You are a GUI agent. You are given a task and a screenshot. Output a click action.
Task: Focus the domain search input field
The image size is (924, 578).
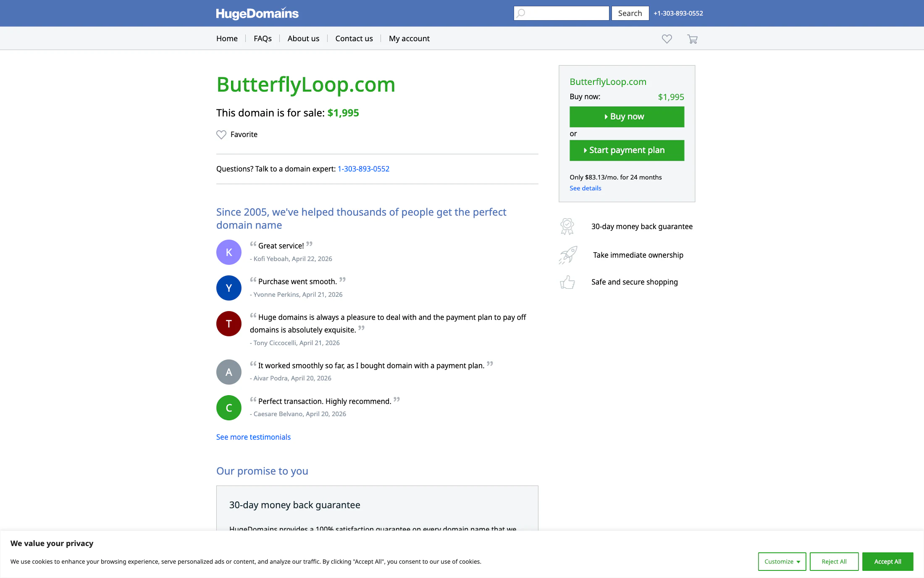point(561,13)
